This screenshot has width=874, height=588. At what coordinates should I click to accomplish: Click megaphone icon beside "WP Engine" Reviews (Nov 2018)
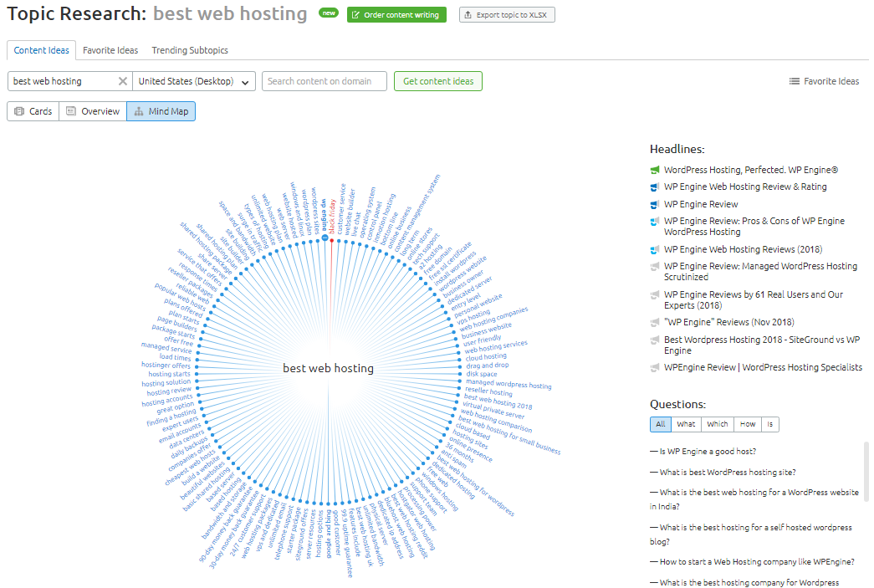[655, 322]
